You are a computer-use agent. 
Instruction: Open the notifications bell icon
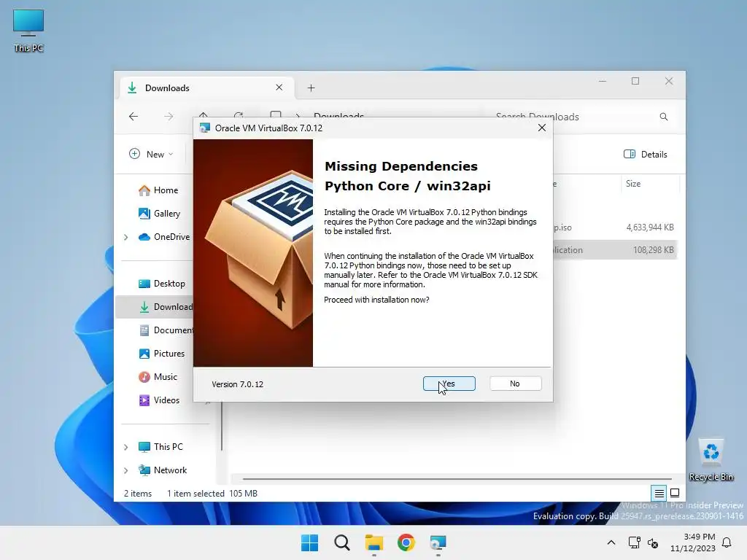click(x=727, y=542)
